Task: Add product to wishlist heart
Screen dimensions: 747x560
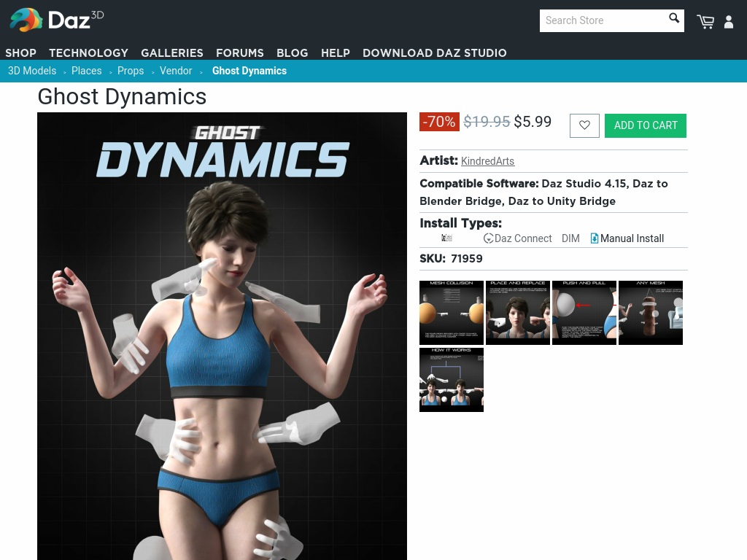Action: (x=584, y=125)
